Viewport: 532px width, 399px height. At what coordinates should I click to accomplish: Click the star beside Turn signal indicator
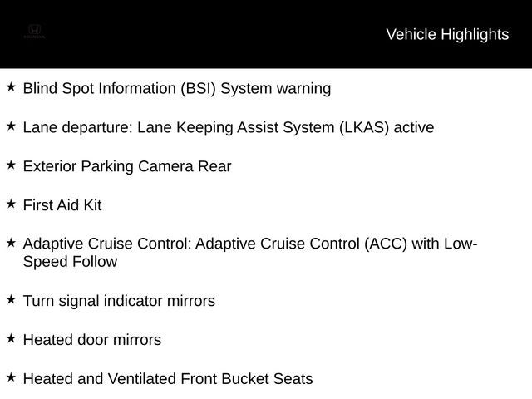tap(11, 299)
